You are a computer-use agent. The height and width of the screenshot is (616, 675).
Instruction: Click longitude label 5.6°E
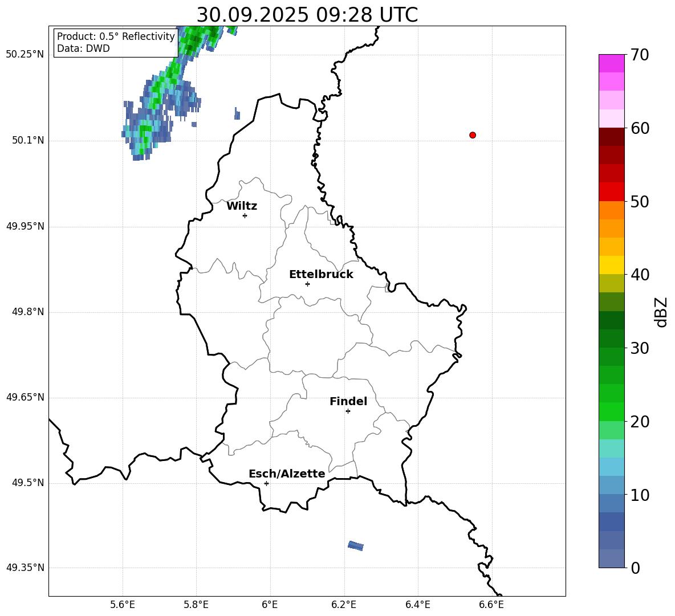pyautogui.click(x=123, y=605)
